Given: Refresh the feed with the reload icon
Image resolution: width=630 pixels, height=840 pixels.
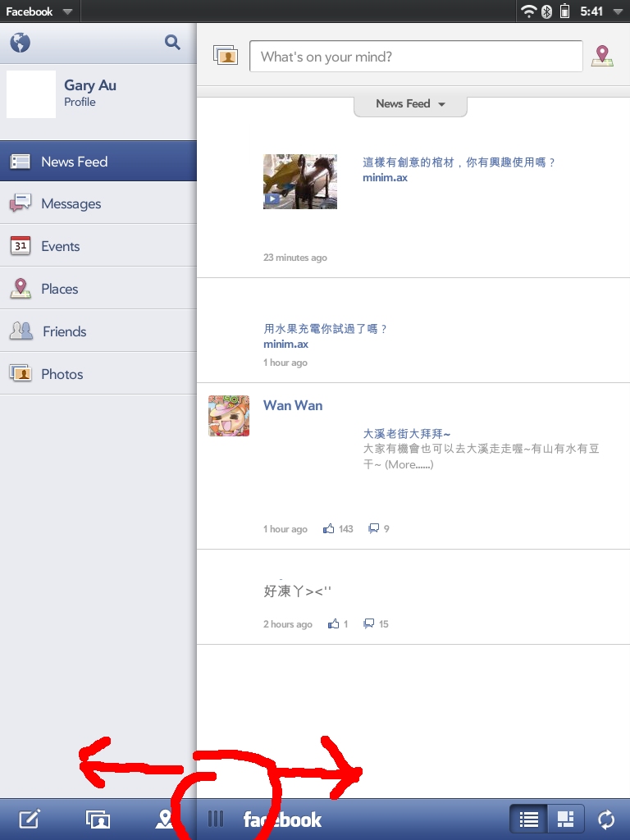Looking at the screenshot, I should pos(606,819).
